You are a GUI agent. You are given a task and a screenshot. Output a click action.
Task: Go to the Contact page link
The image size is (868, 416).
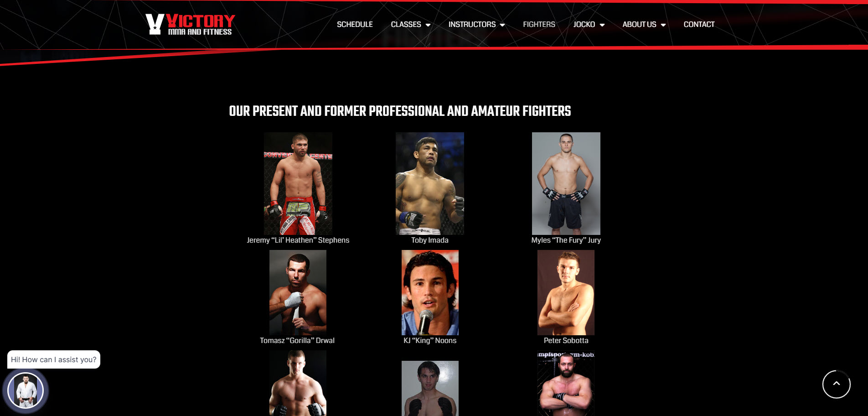699,25
